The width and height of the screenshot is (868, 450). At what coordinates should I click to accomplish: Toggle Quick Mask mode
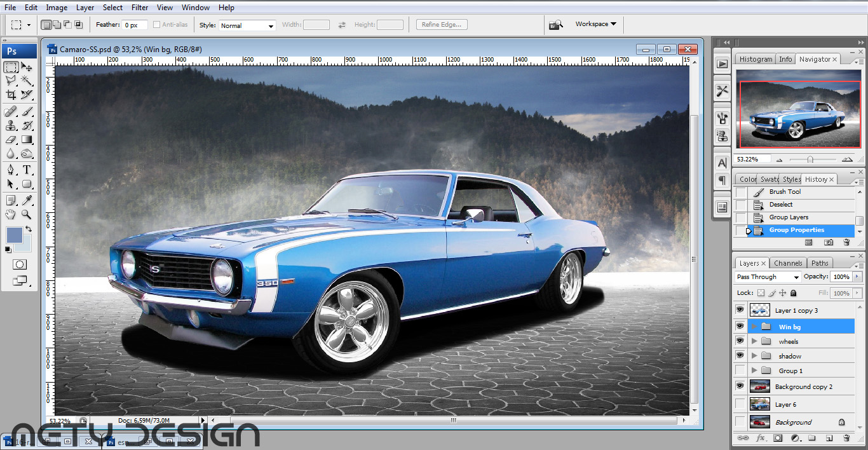point(19,264)
